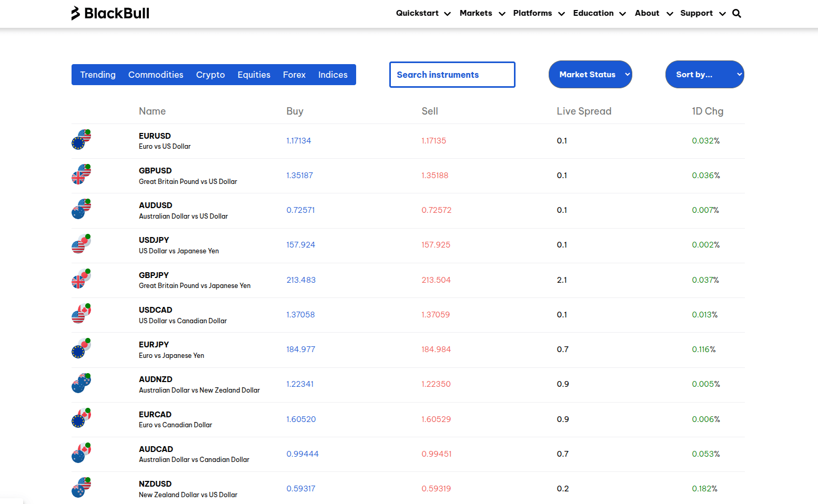The width and height of the screenshot is (818, 504).
Task: Click NZDUSD live spread 0.2
Action: [563, 488]
